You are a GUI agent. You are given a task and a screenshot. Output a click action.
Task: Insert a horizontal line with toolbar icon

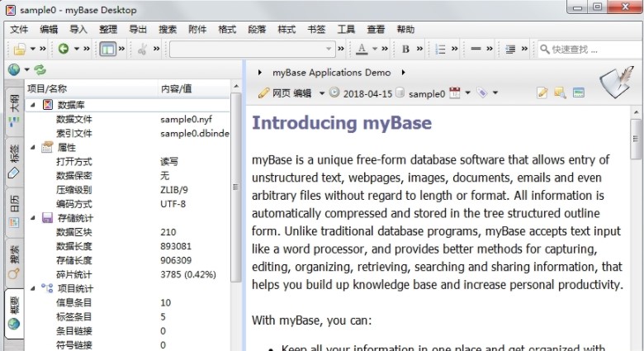[476, 49]
